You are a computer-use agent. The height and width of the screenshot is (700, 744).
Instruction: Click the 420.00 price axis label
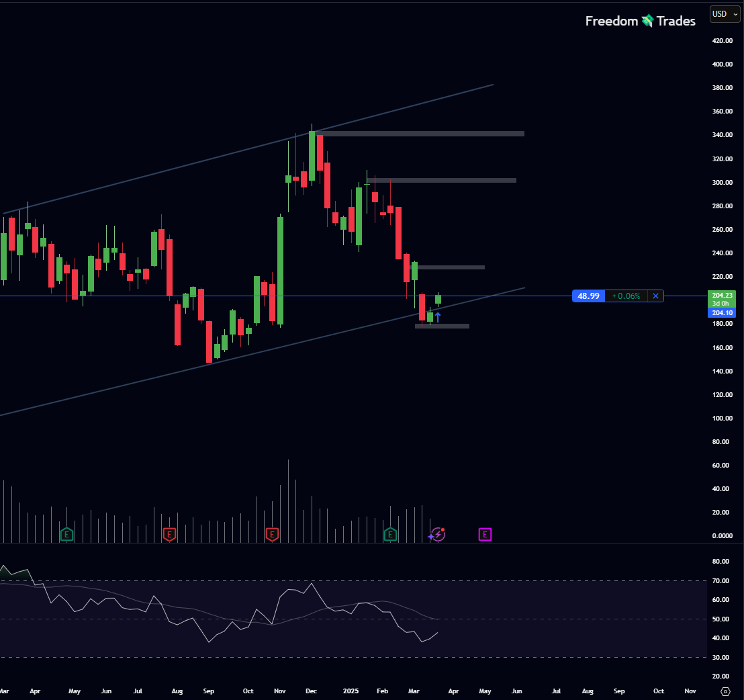(722, 41)
